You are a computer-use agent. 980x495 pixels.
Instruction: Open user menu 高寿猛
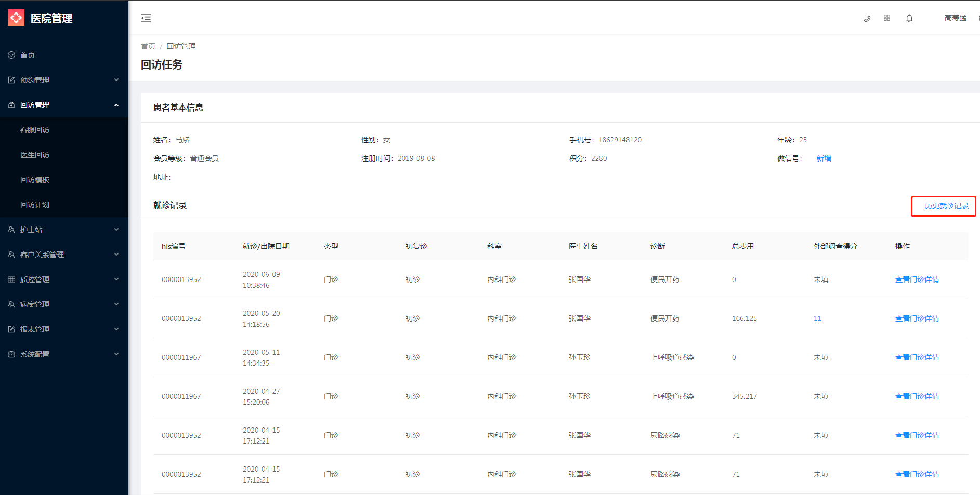(955, 18)
